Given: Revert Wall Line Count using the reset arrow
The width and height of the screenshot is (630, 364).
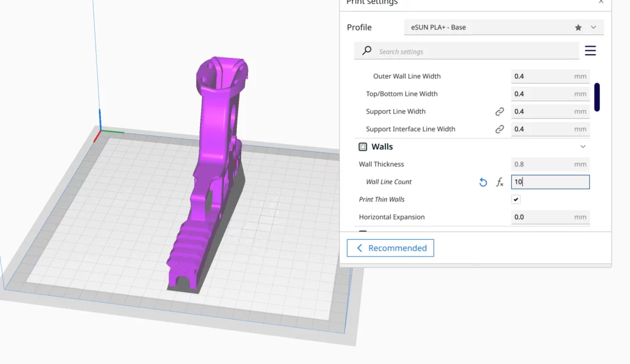Looking at the screenshot, I should click(483, 182).
